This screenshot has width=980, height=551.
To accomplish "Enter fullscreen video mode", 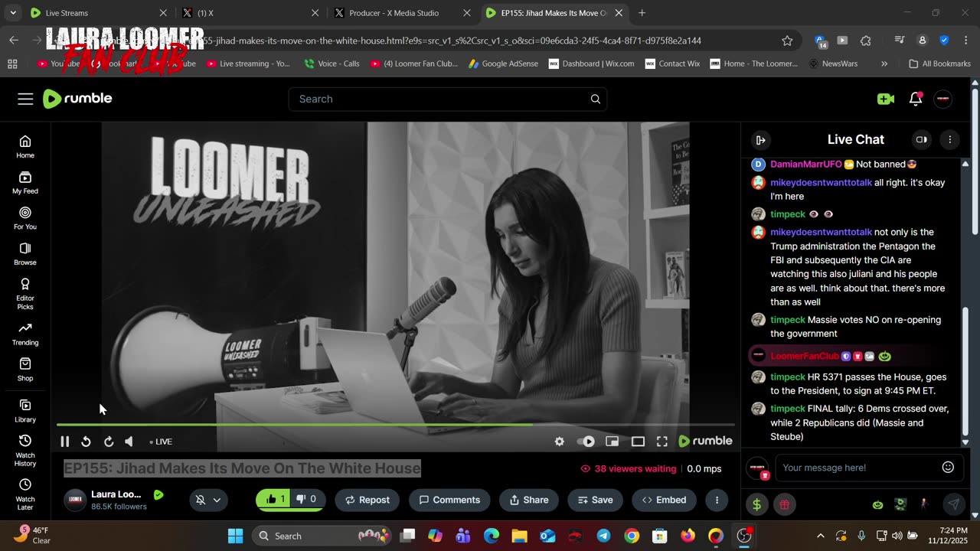I will [x=662, y=442].
